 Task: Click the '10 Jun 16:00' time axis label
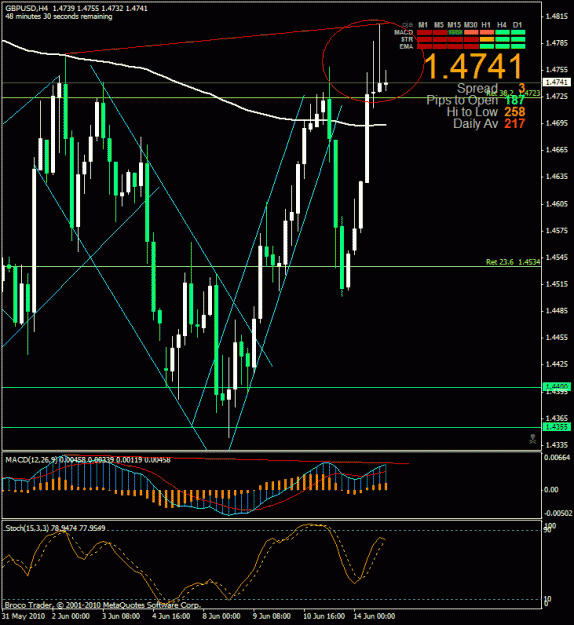tap(324, 616)
